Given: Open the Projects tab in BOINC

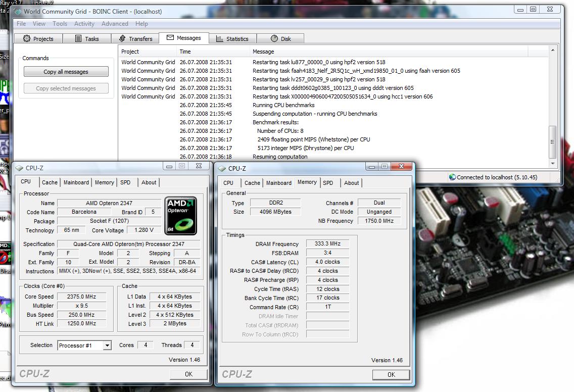Looking at the screenshot, I should [38, 38].
